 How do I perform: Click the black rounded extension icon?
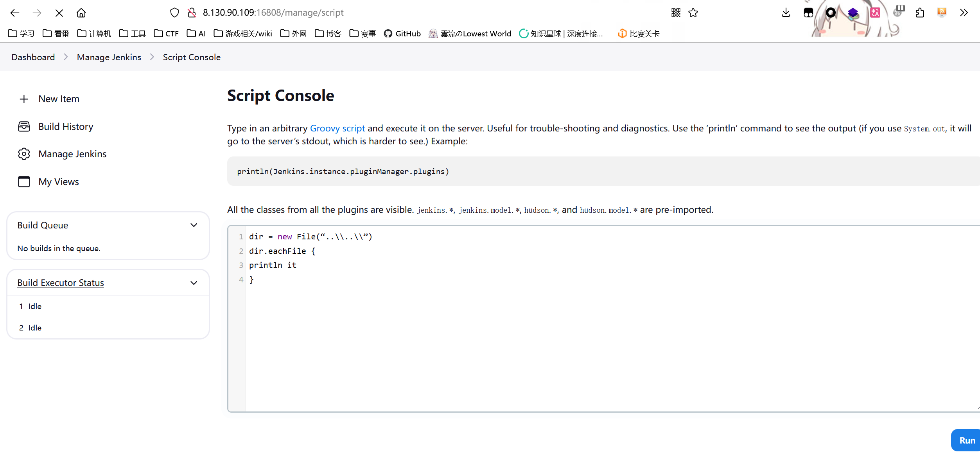pos(808,13)
